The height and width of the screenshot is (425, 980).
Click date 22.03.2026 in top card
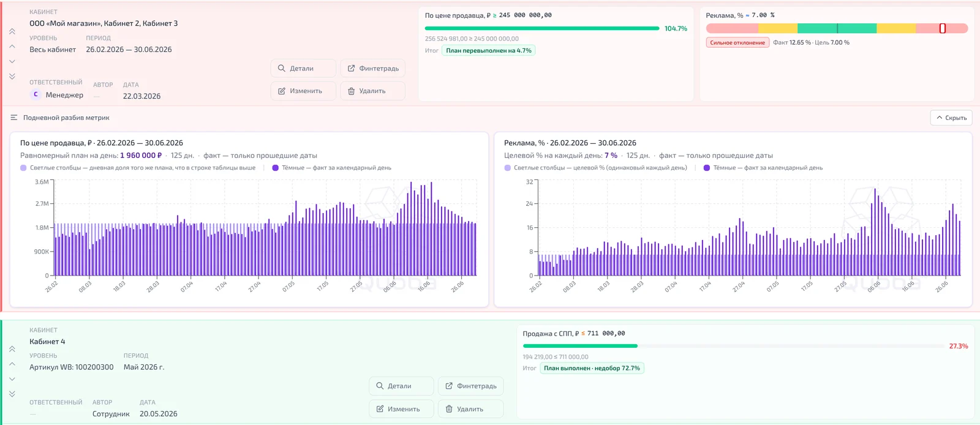[141, 96]
